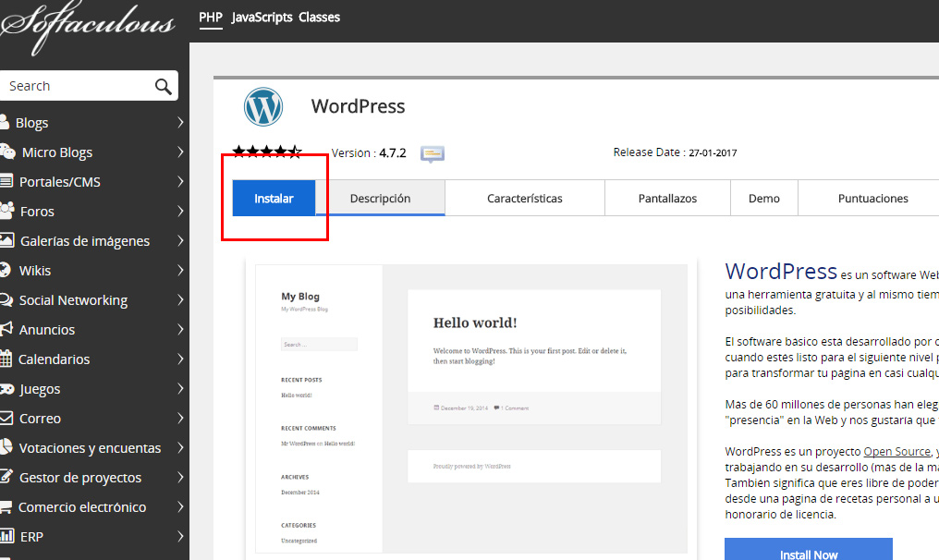The height and width of the screenshot is (560, 939).
Task: Click the Install Now button
Action: [x=809, y=551]
